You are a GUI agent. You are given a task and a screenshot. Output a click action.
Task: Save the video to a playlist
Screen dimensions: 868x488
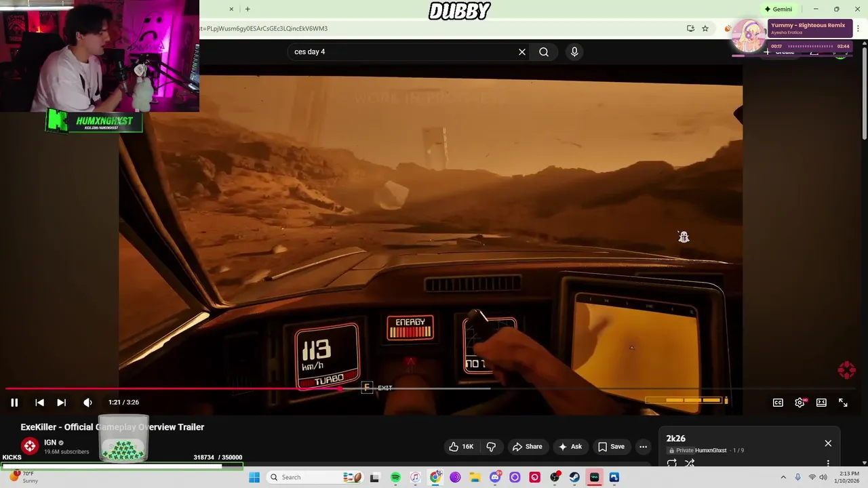click(x=611, y=447)
